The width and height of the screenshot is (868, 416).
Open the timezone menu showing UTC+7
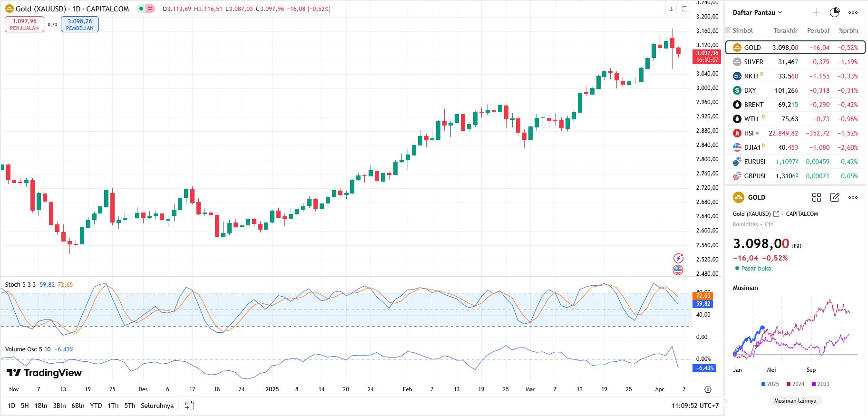pyautogui.click(x=695, y=406)
